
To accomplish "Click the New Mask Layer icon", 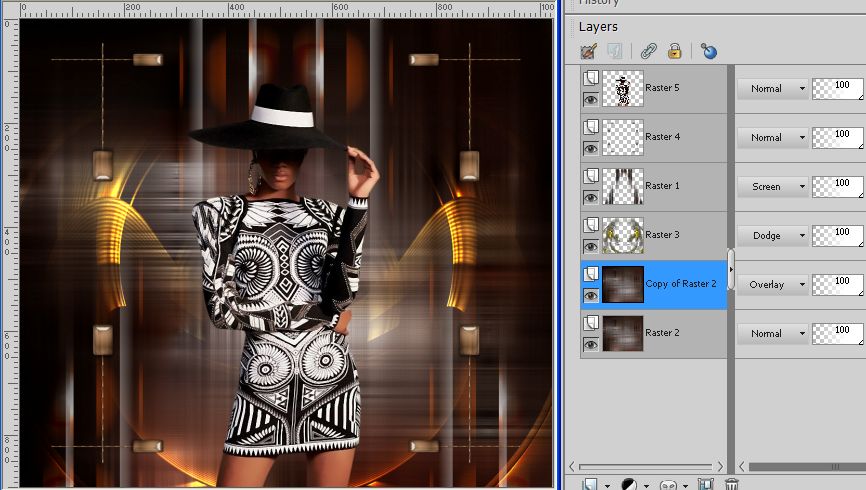I will click(x=668, y=484).
